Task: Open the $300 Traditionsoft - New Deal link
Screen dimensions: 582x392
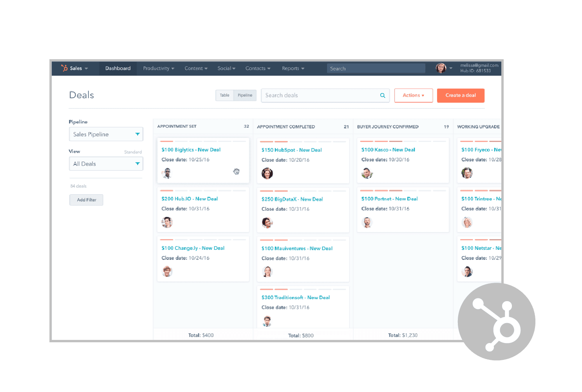Action: (x=296, y=298)
